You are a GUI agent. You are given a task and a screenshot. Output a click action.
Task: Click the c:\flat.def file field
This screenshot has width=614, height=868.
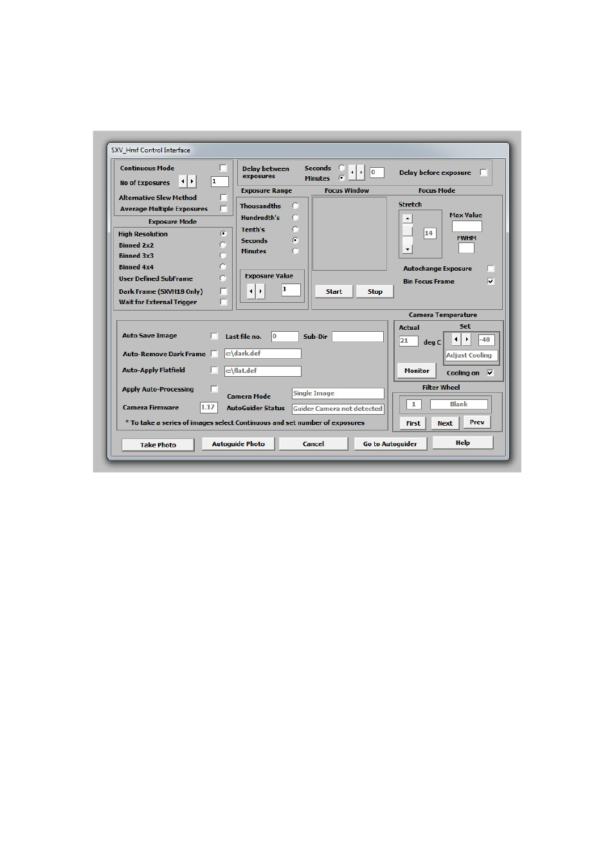coord(262,371)
